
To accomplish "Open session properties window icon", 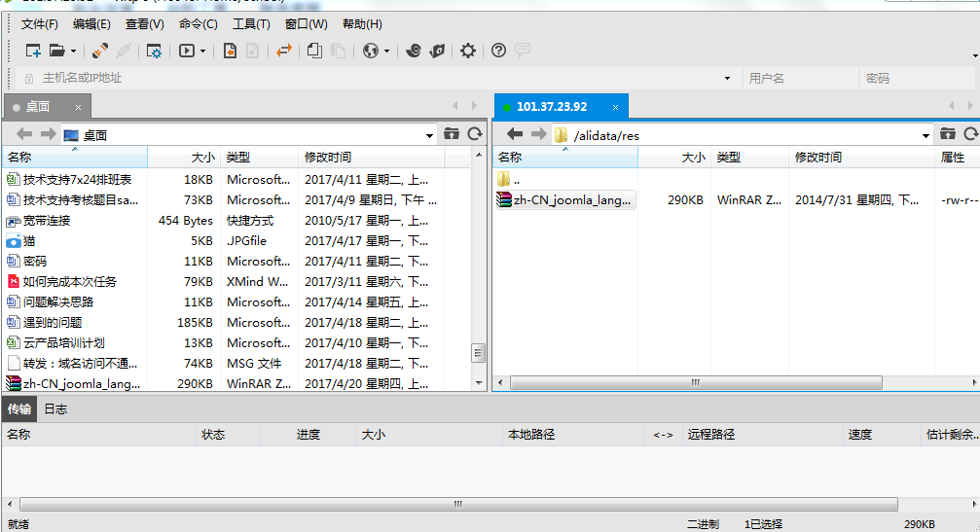I will tap(154, 52).
